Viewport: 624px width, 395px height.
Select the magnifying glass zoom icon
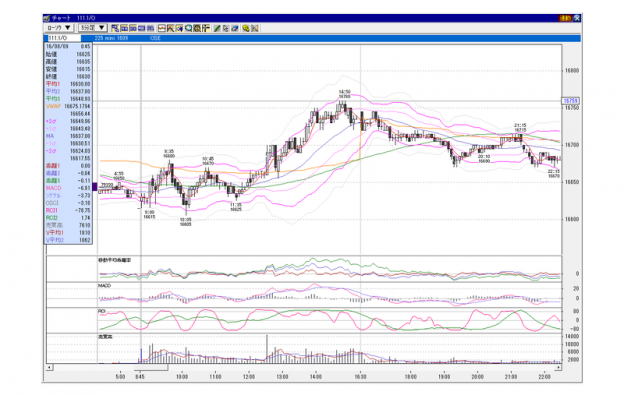188,28
